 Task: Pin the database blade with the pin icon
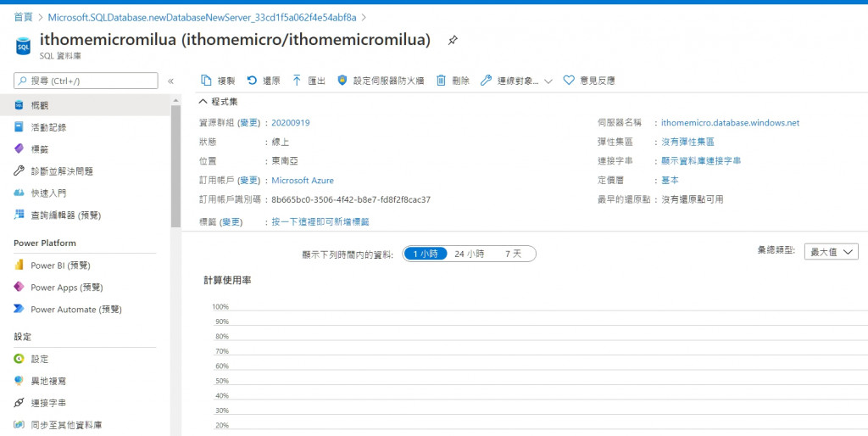coord(453,41)
